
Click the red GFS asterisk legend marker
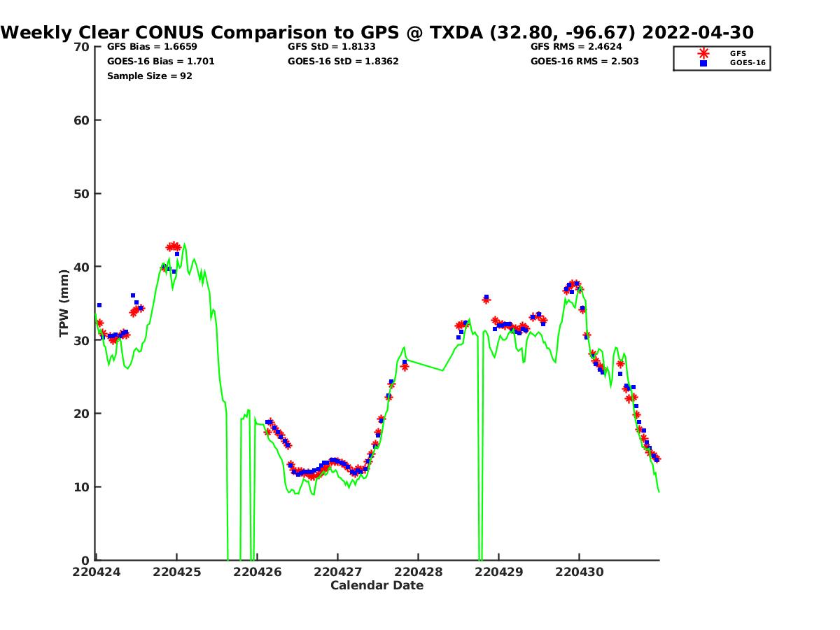pos(703,53)
